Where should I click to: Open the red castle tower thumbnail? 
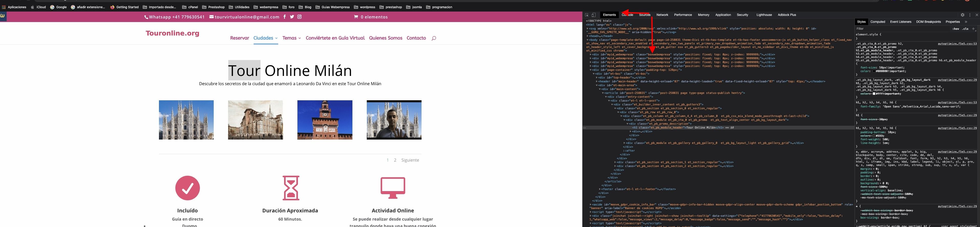325,120
